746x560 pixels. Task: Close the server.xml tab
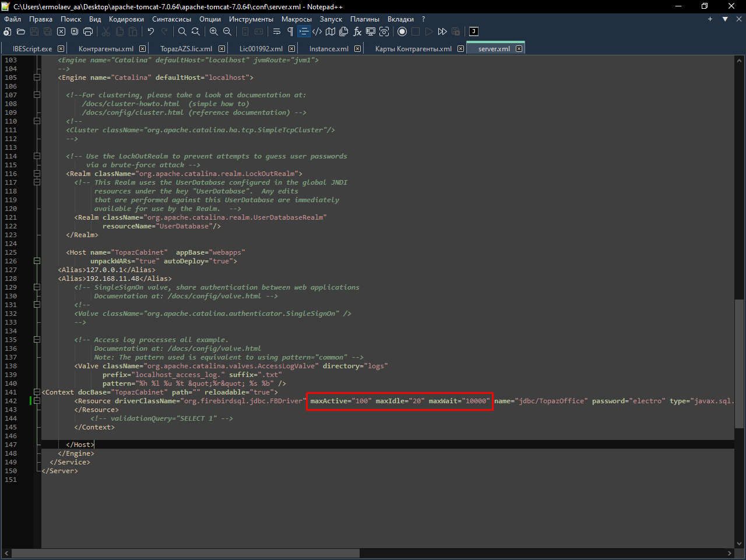tap(519, 49)
